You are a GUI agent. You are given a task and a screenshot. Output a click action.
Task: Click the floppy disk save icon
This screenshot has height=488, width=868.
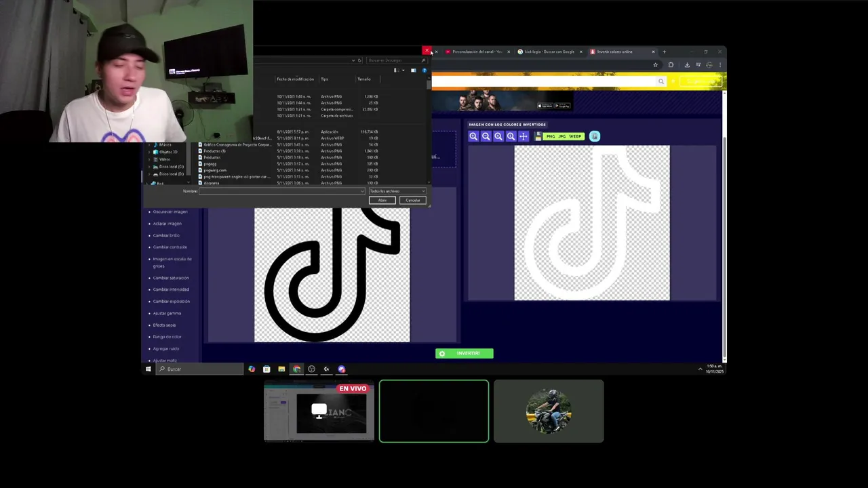(x=538, y=136)
